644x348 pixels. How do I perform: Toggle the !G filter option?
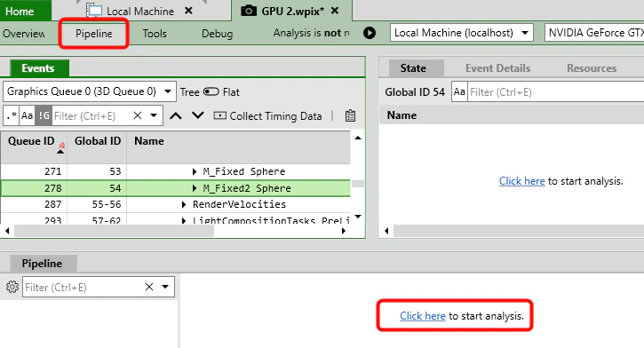point(44,115)
